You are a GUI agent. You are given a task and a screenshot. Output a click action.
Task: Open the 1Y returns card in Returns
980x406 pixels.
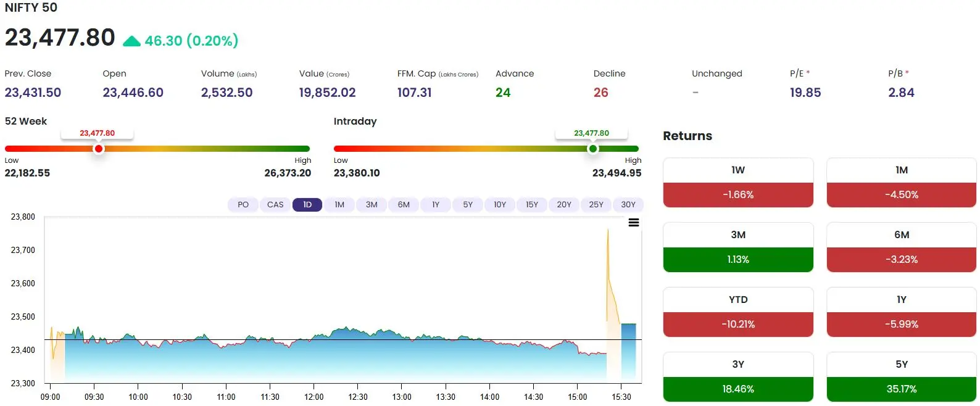902,312
